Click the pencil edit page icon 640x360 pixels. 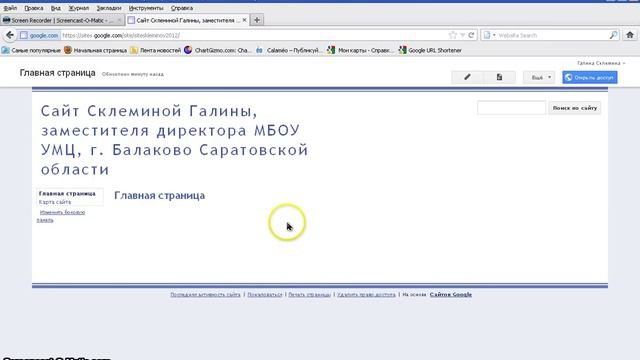(x=467, y=77)
